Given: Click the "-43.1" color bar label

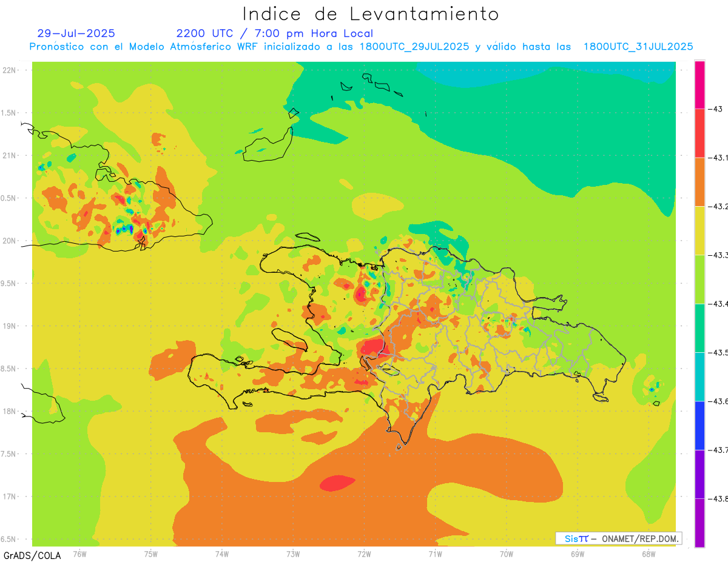Looking at the screenshot, I should (719, 158).
